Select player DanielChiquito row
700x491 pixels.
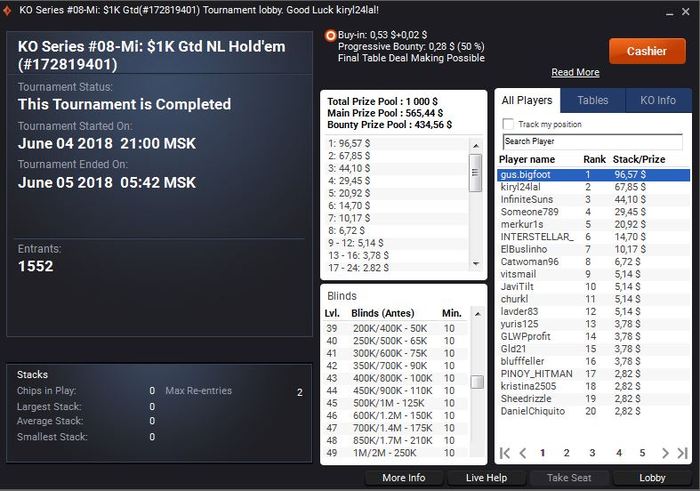pos(593,411)
